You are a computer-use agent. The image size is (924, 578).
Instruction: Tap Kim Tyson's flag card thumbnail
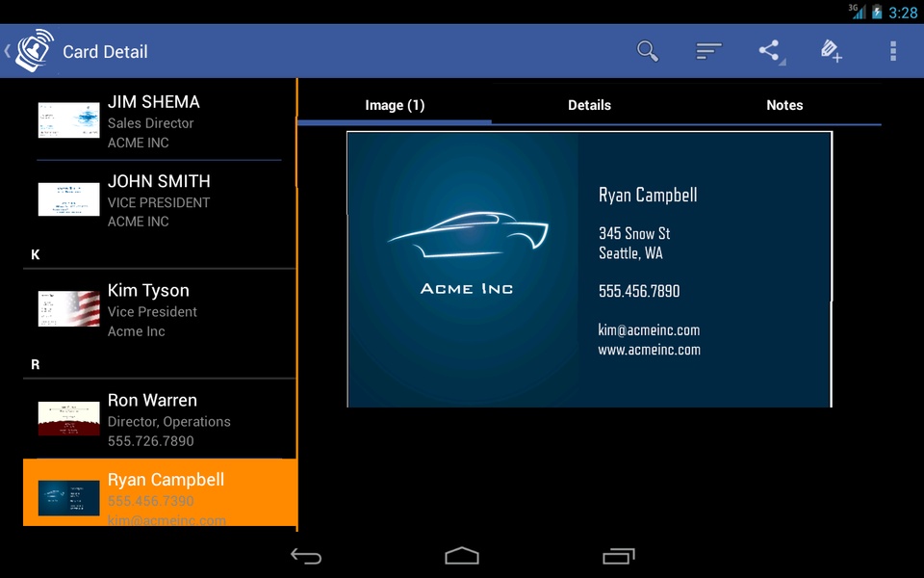tap(69, 308)
